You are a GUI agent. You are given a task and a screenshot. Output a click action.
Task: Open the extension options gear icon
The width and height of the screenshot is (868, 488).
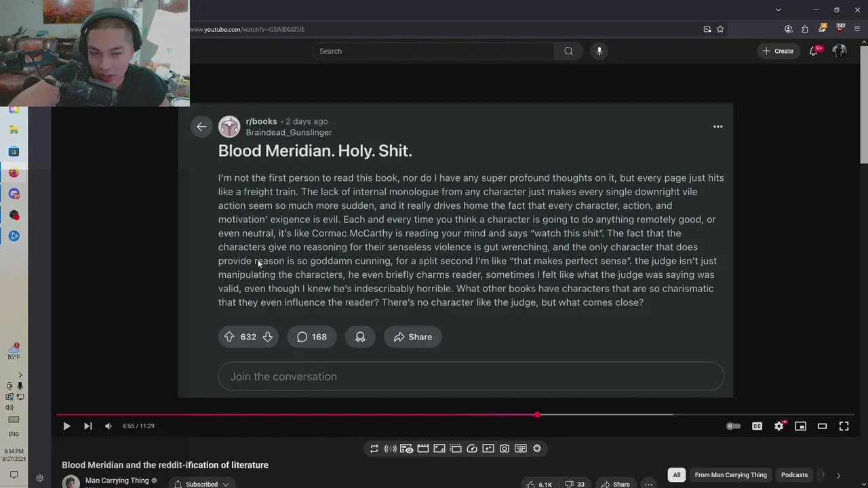pyautogui.click(x=536, y=448)
